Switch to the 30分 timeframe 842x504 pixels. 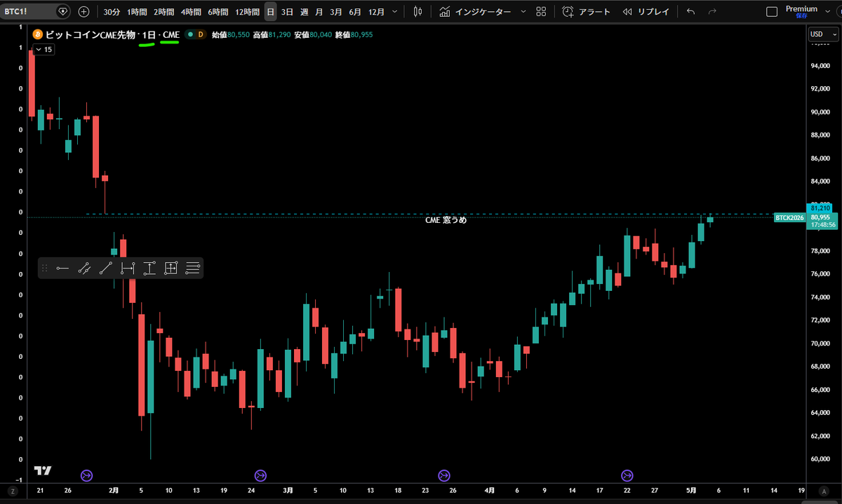pos(112,12)
